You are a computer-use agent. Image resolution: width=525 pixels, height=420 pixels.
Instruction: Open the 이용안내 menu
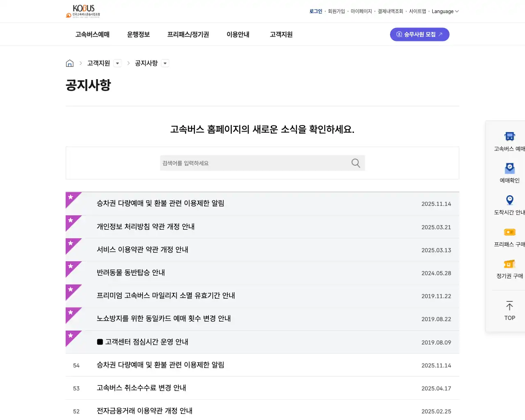coord(238,34)
